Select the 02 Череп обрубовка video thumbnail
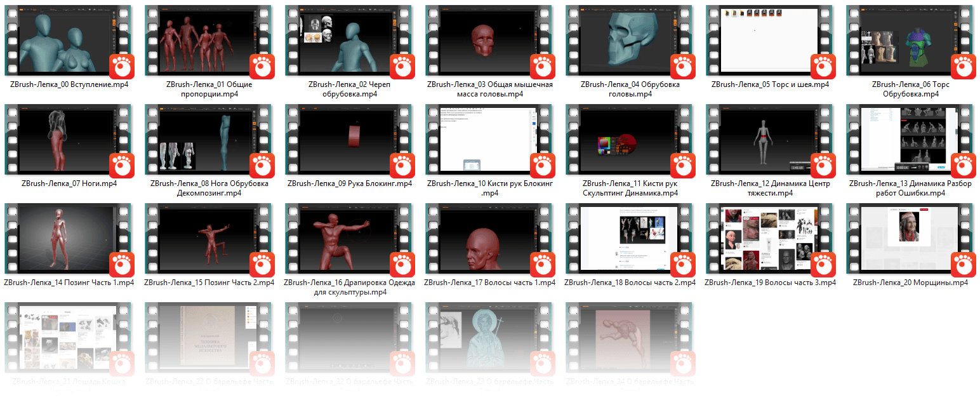 coord(350,41)
